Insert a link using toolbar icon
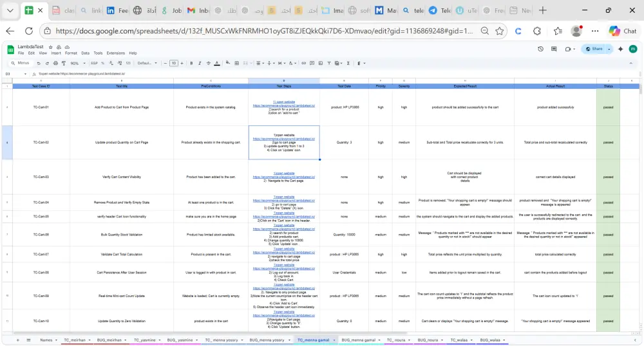This screenshot has width=644, height=346. 303,63
